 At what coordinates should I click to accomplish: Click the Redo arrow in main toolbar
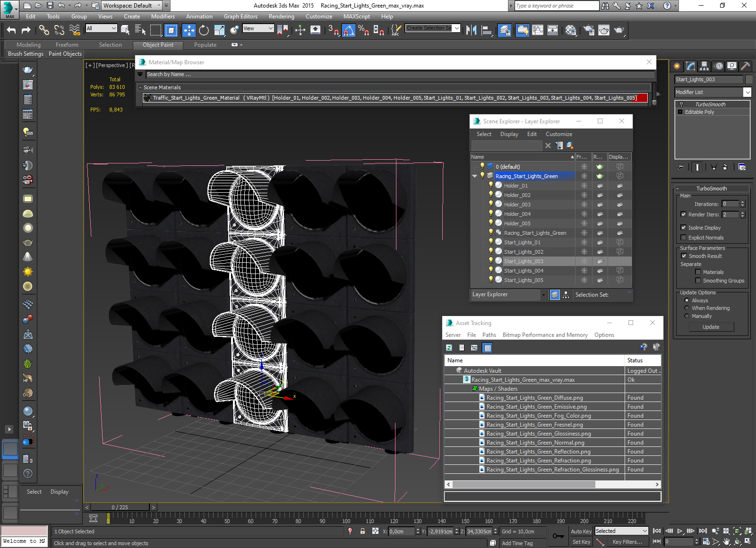tap(26, 30)
